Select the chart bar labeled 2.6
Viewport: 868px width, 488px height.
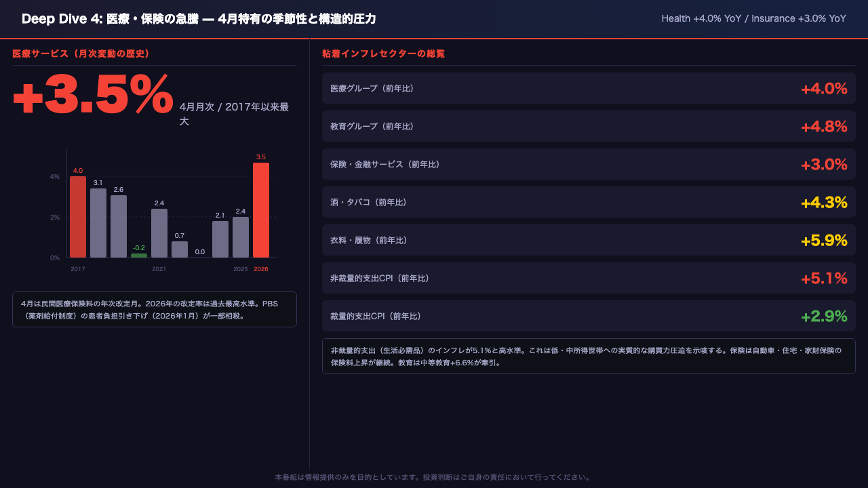[119, 226]
